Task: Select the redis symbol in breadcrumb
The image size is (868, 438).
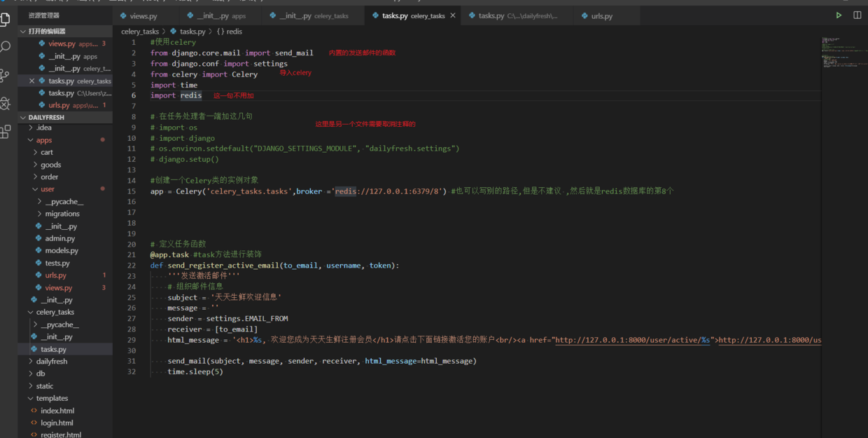Action: (x=230, y=32)
